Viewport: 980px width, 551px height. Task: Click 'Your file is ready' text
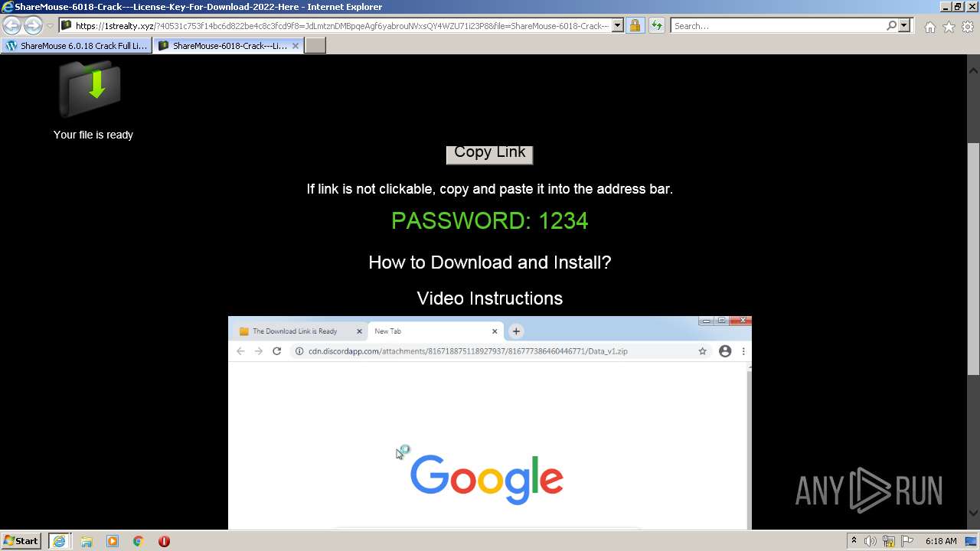(x=93, y=135)
